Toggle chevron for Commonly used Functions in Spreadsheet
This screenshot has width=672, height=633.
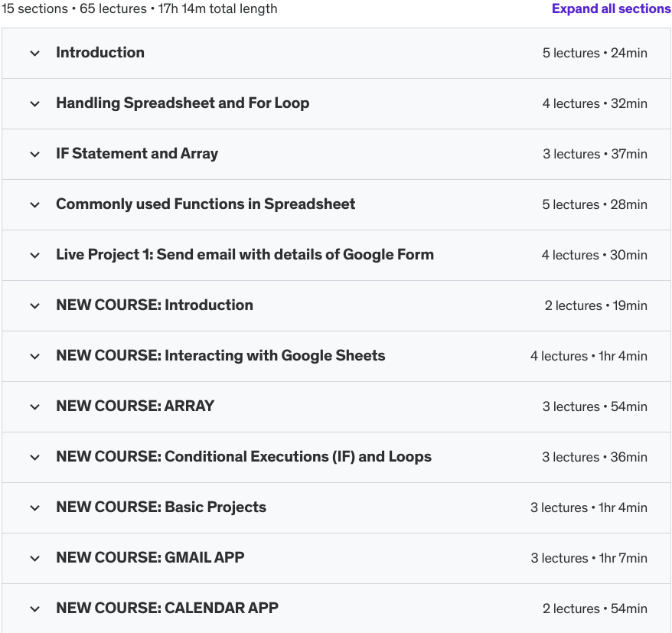click(34, 205)
